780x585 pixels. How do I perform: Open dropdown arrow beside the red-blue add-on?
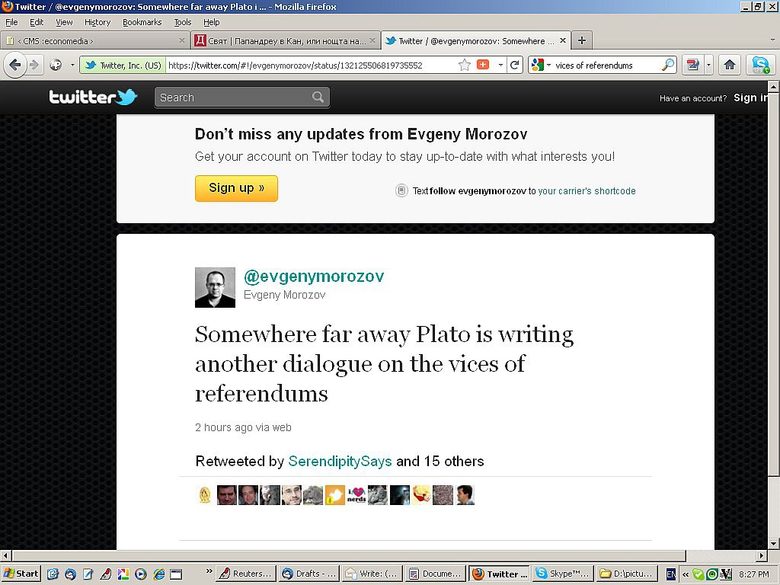pos(709,65)
